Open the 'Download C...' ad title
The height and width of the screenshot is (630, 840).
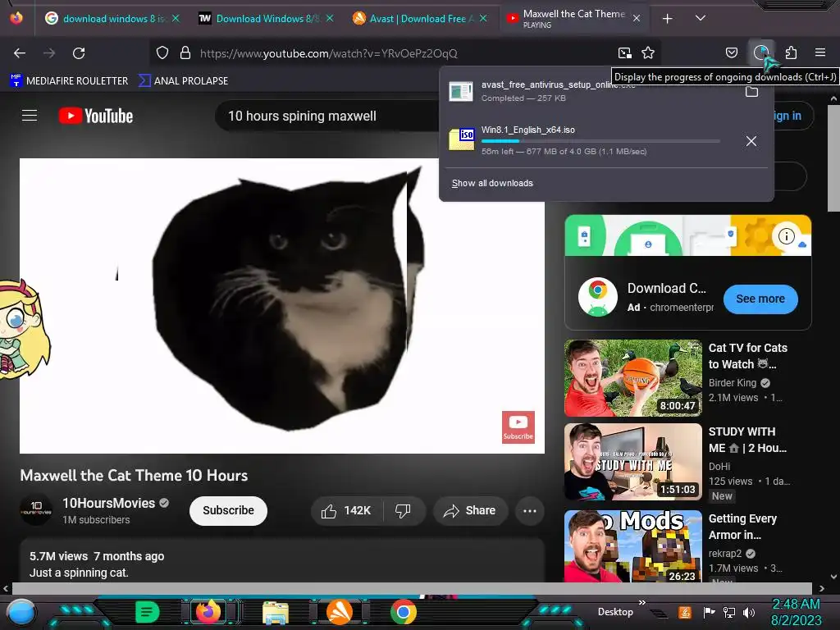pyautogui.click(x=666, y=288)
